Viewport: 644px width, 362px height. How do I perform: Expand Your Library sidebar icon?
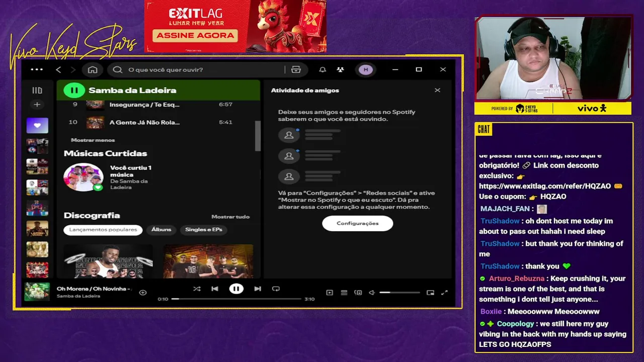pyautogui.click(x=37, y=90)
